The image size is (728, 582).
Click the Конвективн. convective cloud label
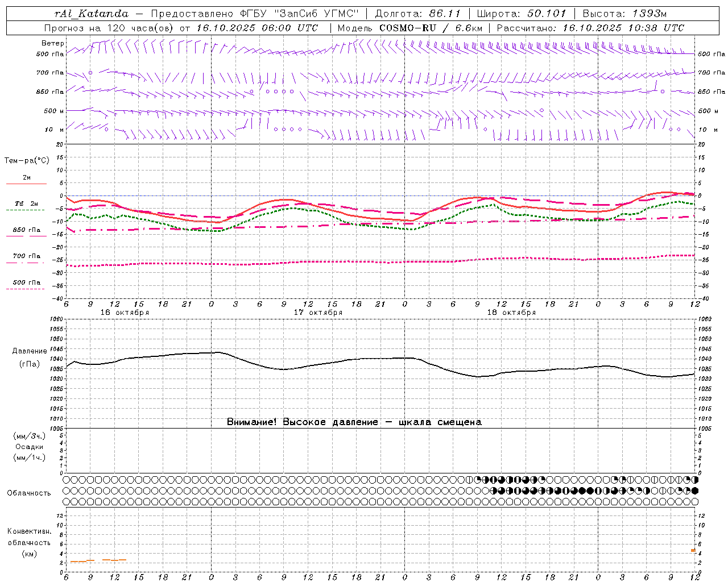point(29,531)
